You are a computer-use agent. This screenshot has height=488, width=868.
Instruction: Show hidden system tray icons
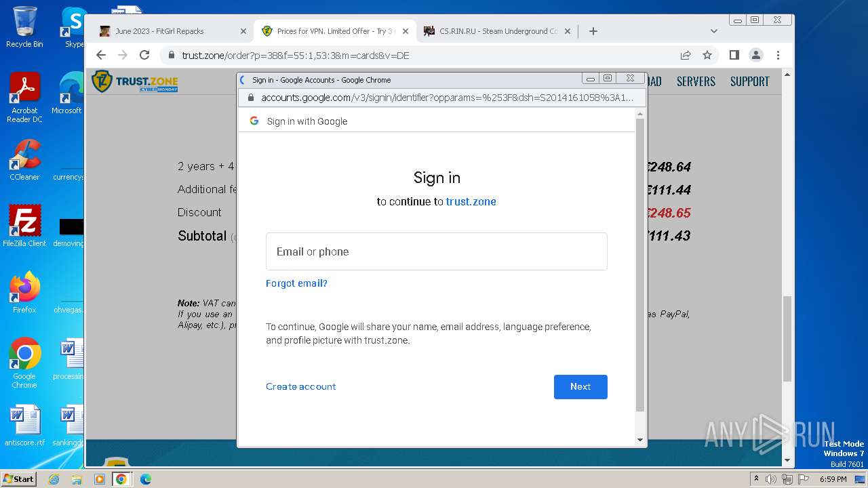[756, 479]
